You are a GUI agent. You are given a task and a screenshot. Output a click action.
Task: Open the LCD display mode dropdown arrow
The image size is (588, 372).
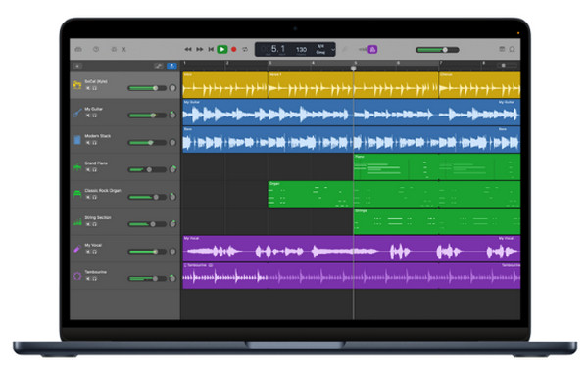pos(332,50)
